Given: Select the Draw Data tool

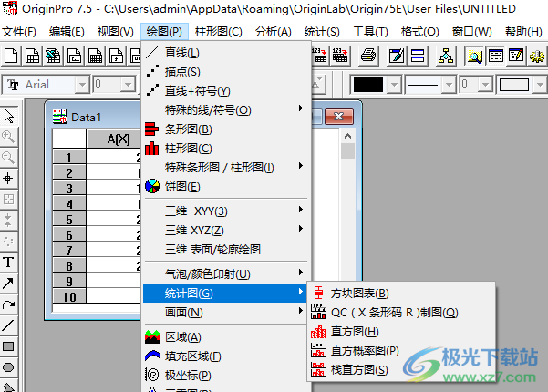Looking at the screenshot, I should tap(9, 242).
